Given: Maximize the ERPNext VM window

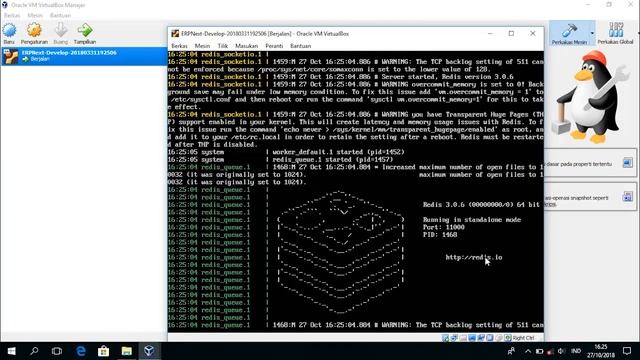Looking at the screenshot, I should (511, 33).
